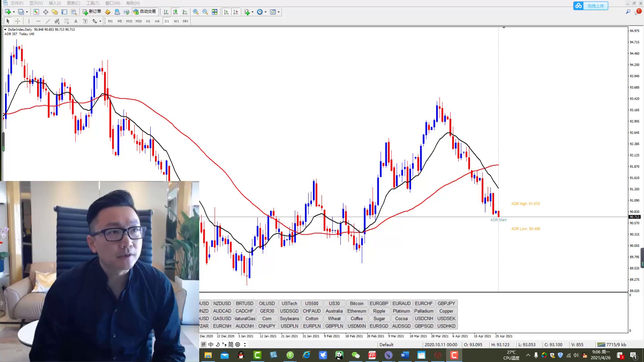Viewport: 644px width, 362px height.
Task: Open File Explorer from the taskbar
Action: tap(208, 355)
